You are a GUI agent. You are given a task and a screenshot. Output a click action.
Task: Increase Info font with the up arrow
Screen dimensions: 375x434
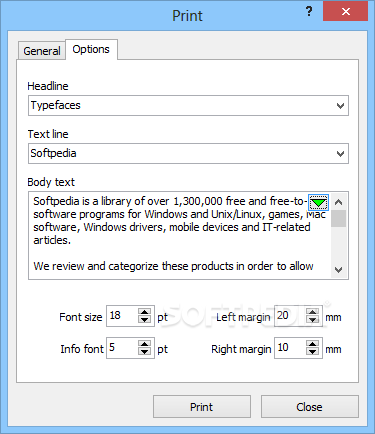pos(145,344)
